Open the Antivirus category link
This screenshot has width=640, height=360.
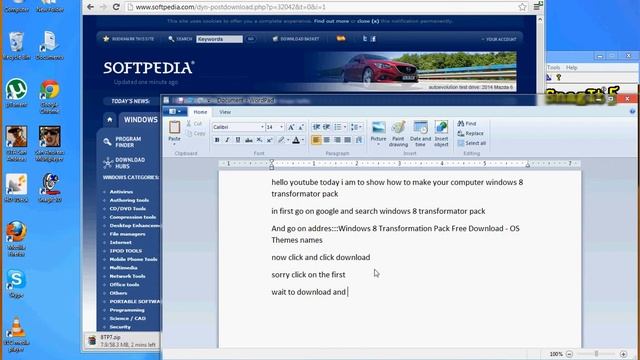(x=121, y=191)
